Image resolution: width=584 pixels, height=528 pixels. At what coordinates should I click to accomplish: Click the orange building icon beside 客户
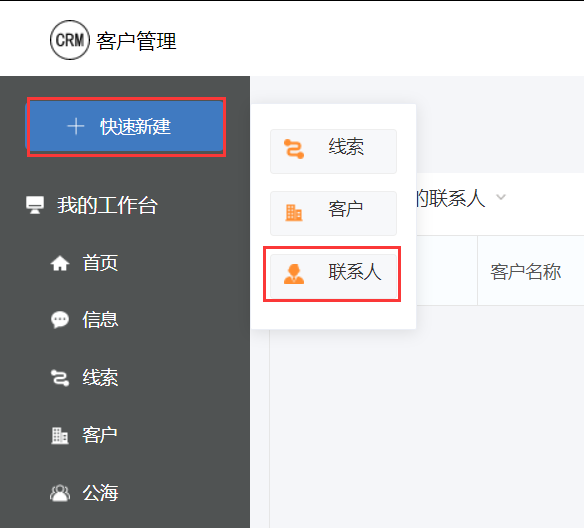(x=294, y=213)
